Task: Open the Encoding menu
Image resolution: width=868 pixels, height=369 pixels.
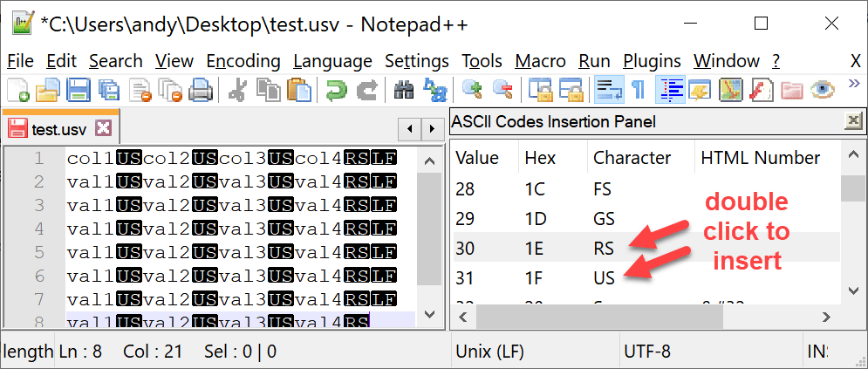Action: pos(243,61)
